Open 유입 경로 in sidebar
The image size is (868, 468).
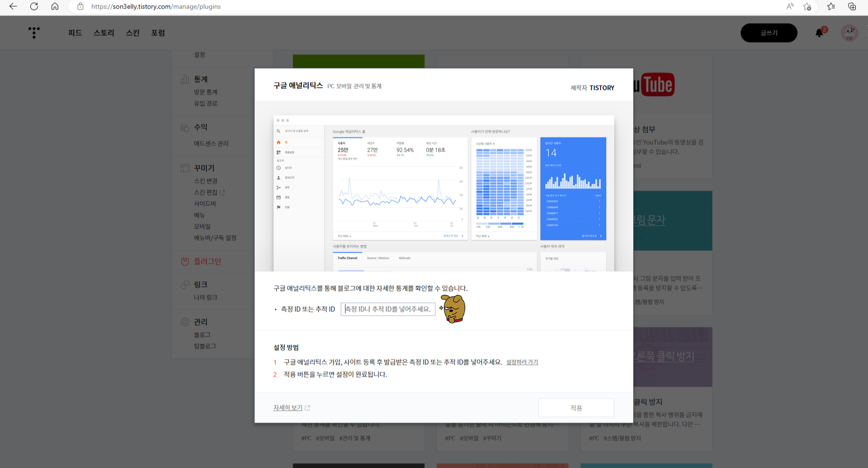[205, 104]
